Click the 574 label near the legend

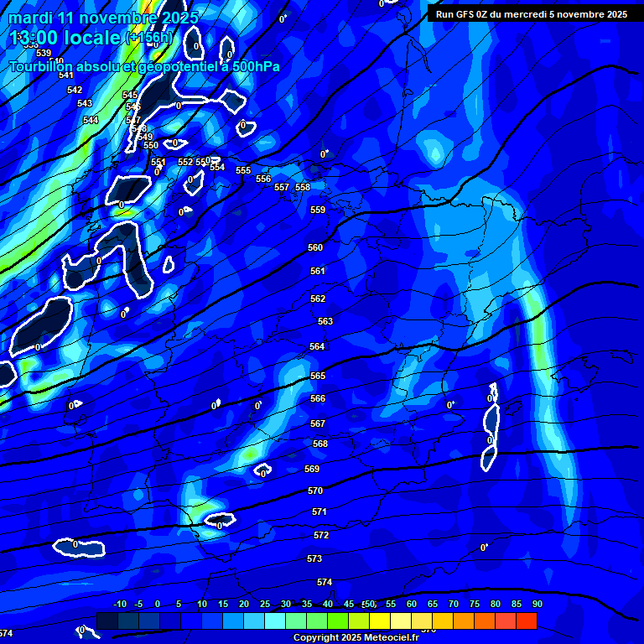pyautogui.click(x=325, y=582)
